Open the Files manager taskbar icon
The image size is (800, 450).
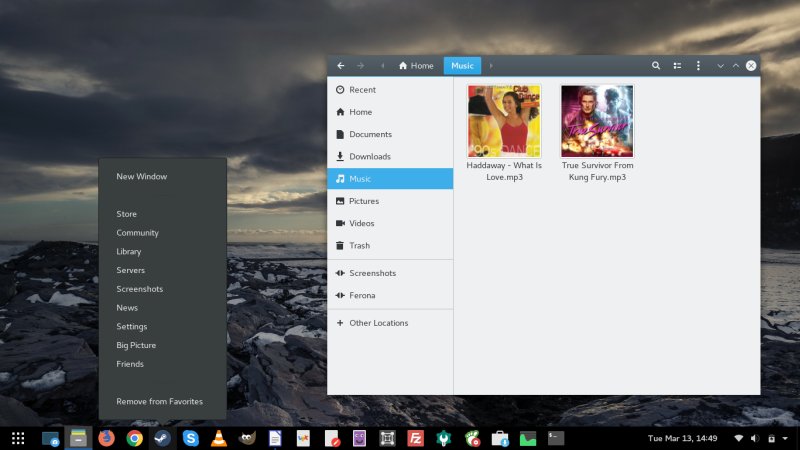coord(78,438)
